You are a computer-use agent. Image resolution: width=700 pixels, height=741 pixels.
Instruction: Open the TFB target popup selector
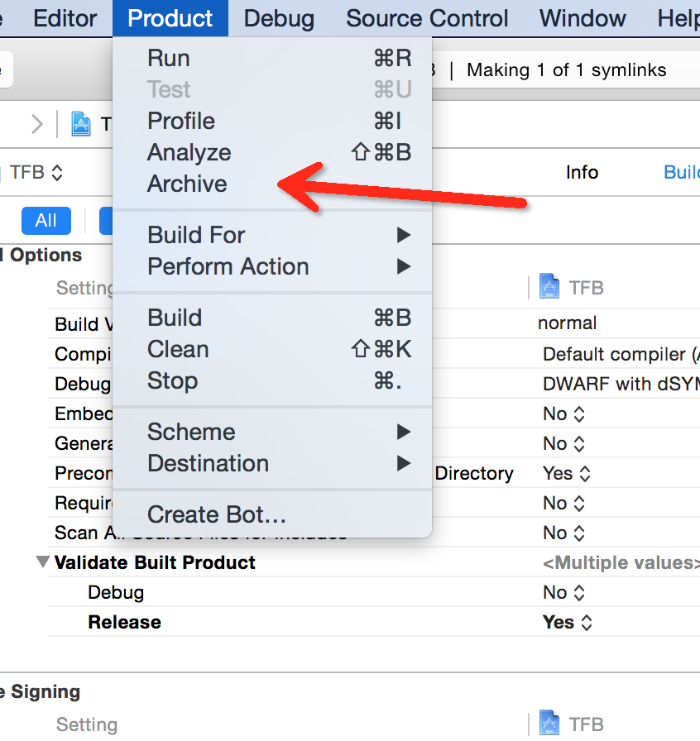pos(36,173)
